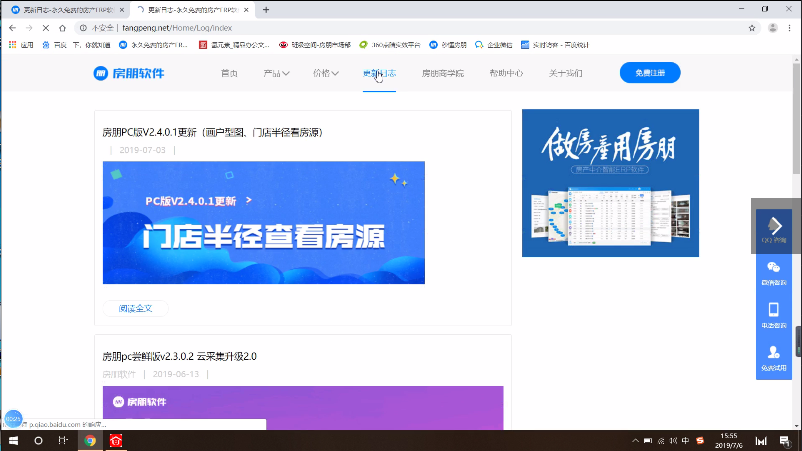
Task: Click the phone consultation sidebar icon
Action: click(773, 315)
